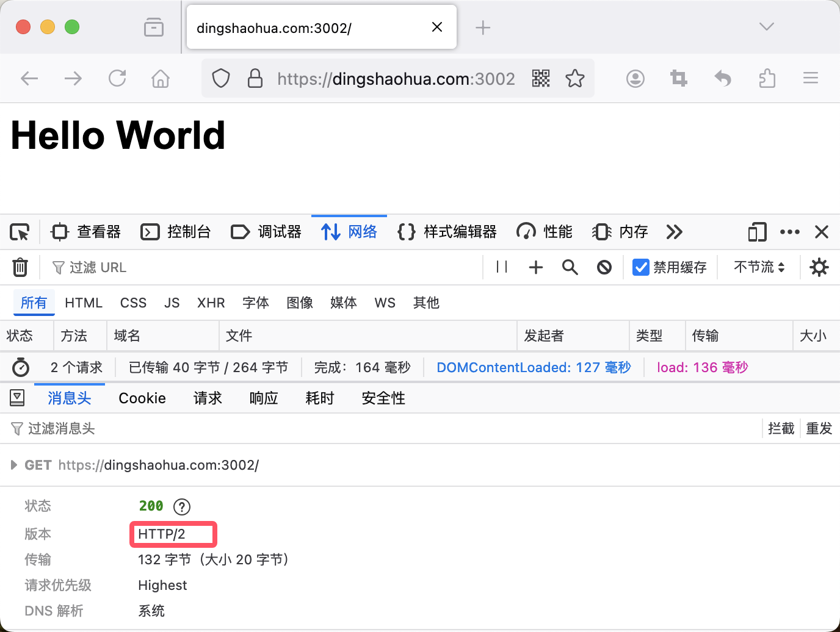Filter requests by 字体 fonts
Image resolution: width=840 pixels, height=632 pixels.
point(256,303)
